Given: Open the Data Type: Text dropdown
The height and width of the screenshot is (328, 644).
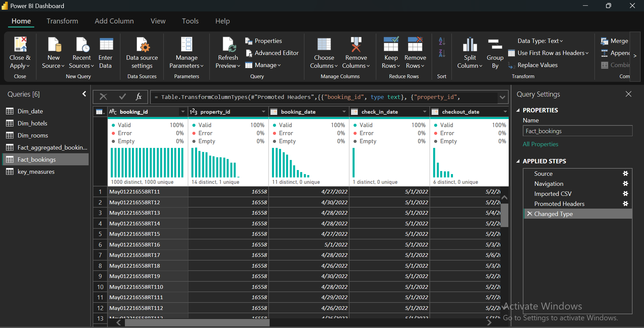Looking at the screenshot, I should pos(540,41).
